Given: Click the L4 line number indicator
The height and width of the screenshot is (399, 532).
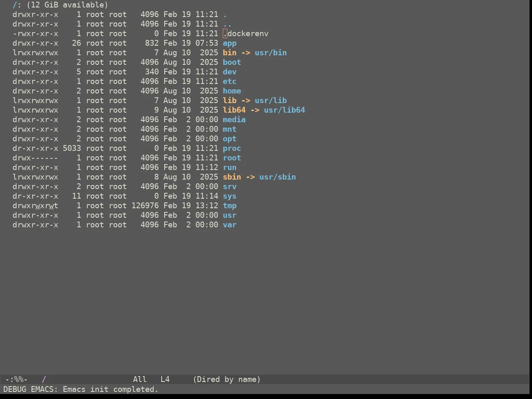Looking at the screenshot, I should click(165, 379).
